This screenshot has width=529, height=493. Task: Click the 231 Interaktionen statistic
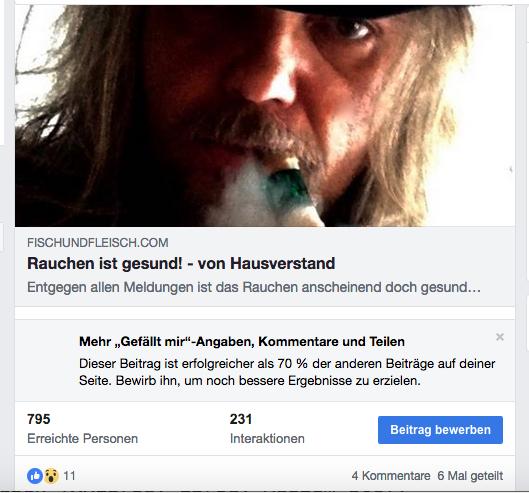(267, 429)
